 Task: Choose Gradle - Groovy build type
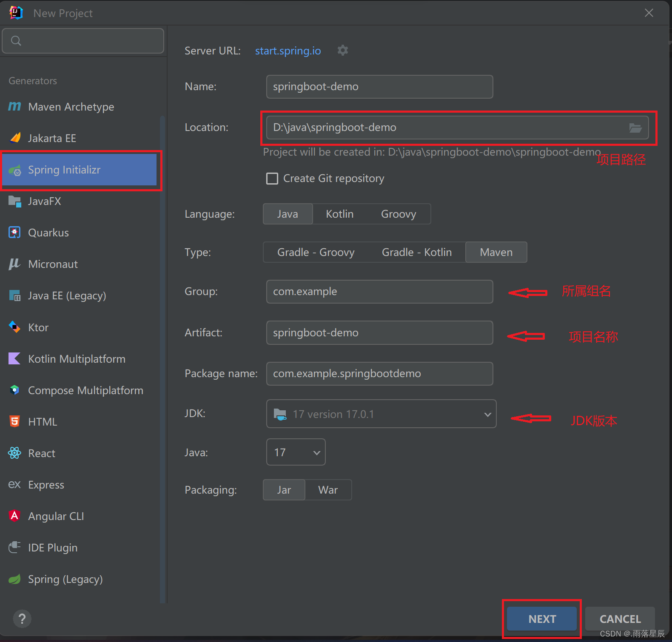tap(316, 252)
